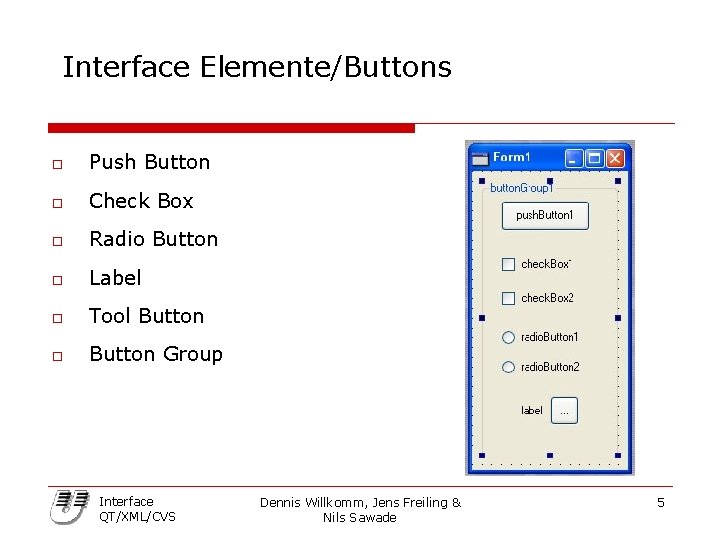Click the 'Button Group' bullet text
Image resolution: width=720 pixels, height=540 pixels.
coord(156,354)
